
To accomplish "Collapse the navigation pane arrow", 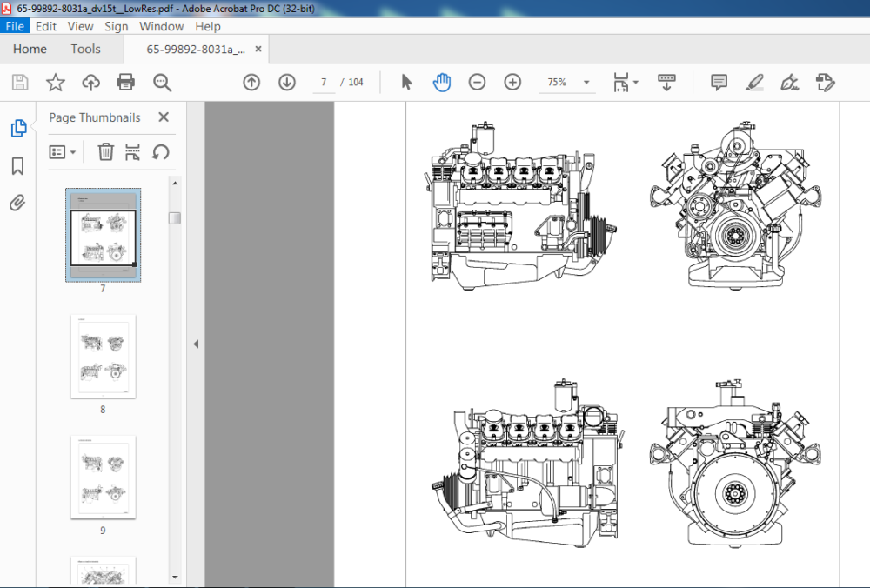I will pyautogui.click(x=196, y=344).
